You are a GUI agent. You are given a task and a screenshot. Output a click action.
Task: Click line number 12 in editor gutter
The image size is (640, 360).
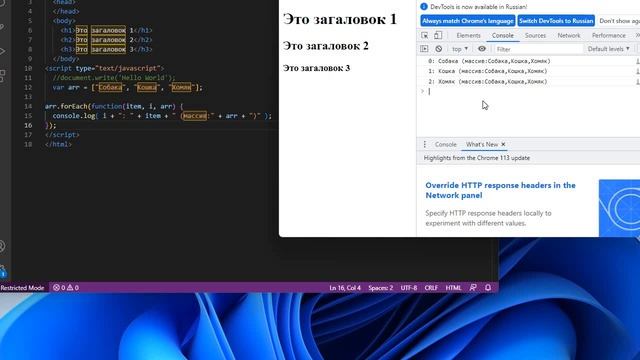[28, 87]
